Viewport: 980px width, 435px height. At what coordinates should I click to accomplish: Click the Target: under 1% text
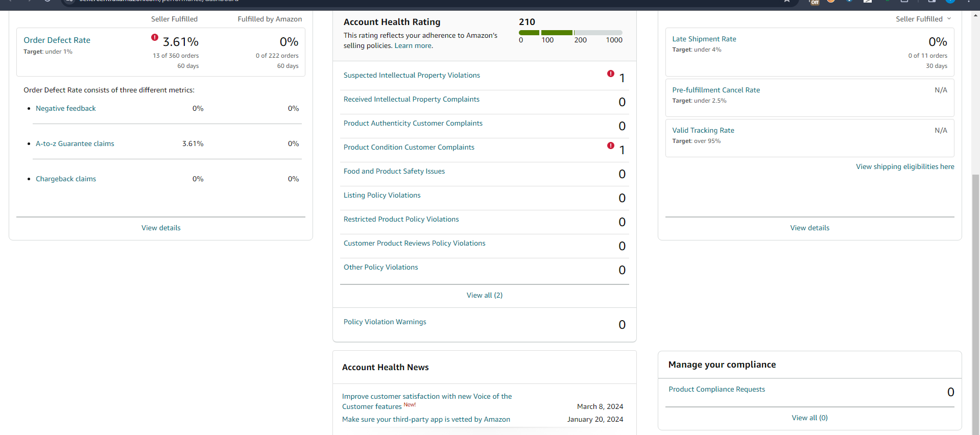click(x=48, y=52)
